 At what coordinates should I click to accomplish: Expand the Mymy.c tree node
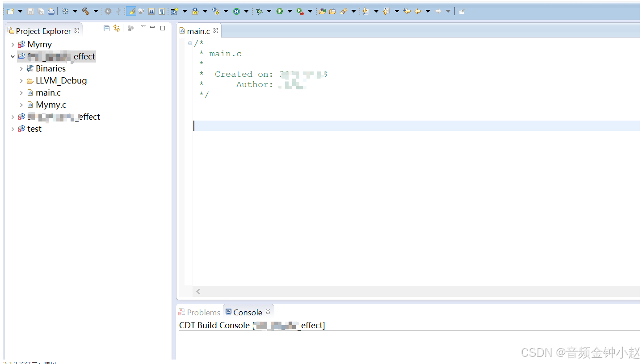[21, 105]
